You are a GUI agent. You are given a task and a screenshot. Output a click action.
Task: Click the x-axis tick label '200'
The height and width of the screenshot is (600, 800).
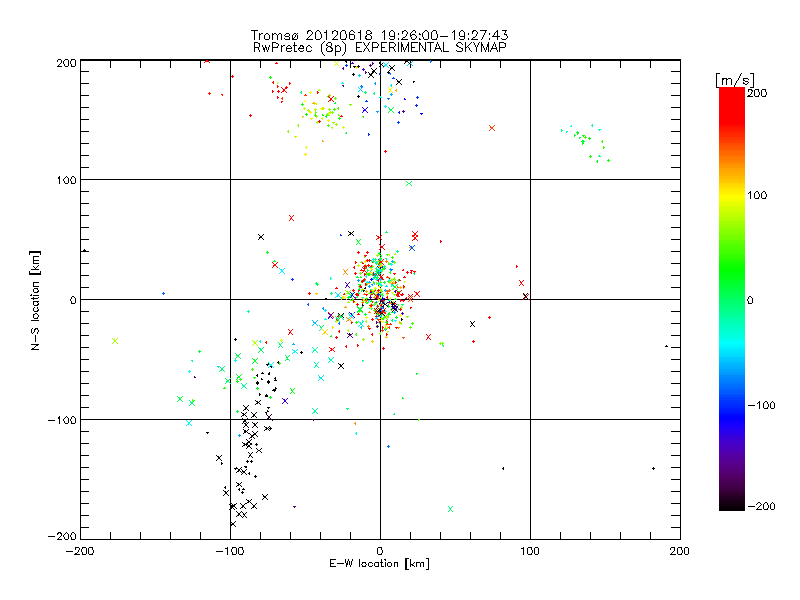[x=680, y=551]
